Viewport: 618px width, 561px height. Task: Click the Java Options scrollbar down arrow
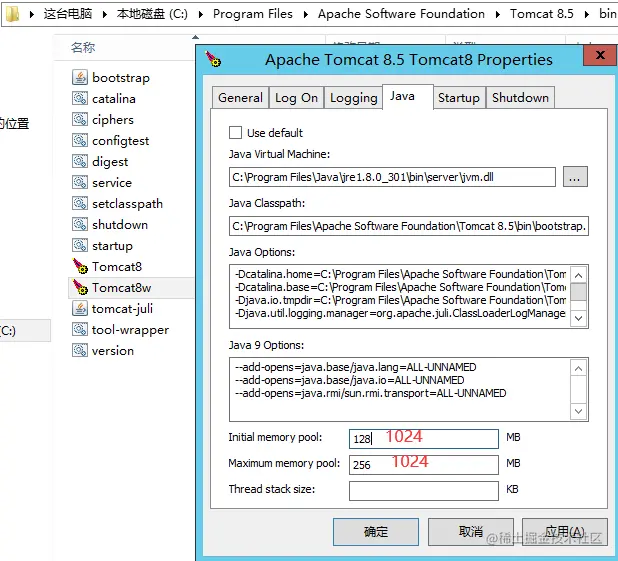point(578,318)
